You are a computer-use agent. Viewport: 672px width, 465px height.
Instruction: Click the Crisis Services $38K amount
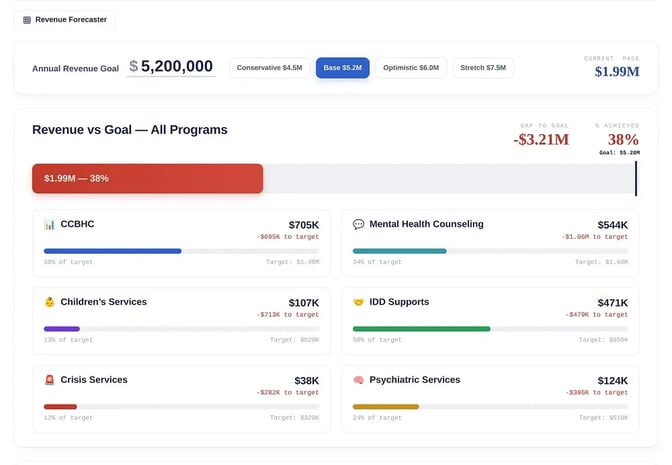coord(307,381)
